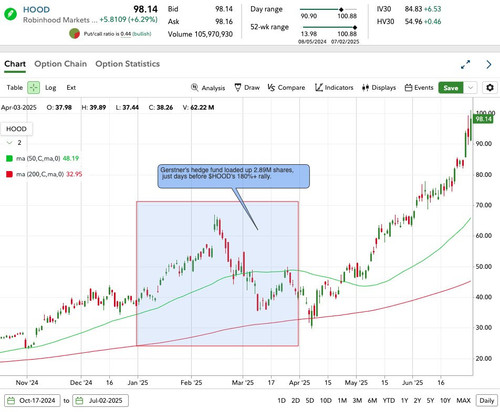The image size is (500, 412).
Task: Select the 1Y time range
Action: coord(404,400)
